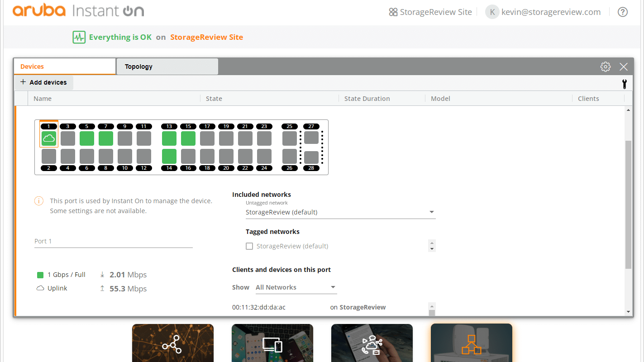644x362 pixels.
Task: Click the Devices panel vertical scrollbar
Action: [628, 205]
